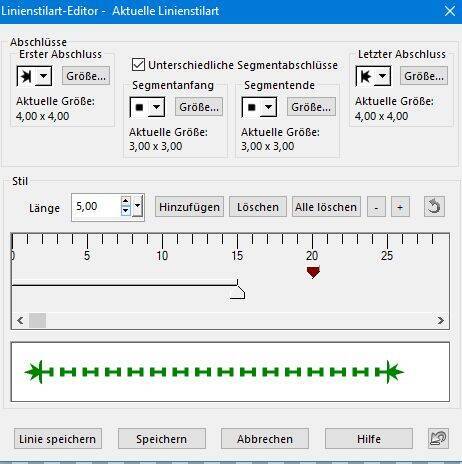This screenshot has height=464, width=462.
Task: Click the Hinzufügen button
Action: [189, 207]
